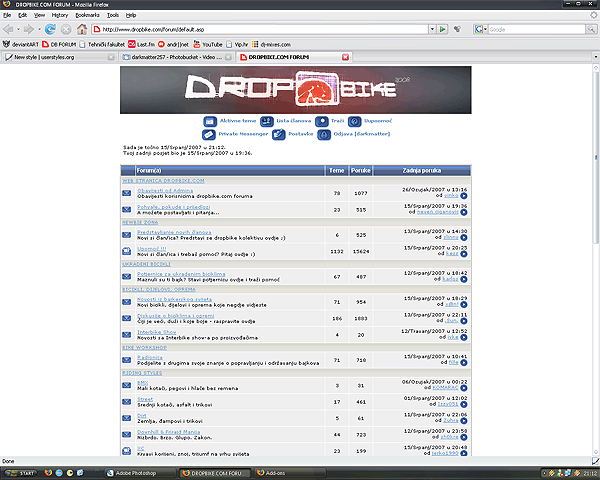Open the list all tabs dropdown
Viewport: 600px width, 480px height.
(595, 57)
